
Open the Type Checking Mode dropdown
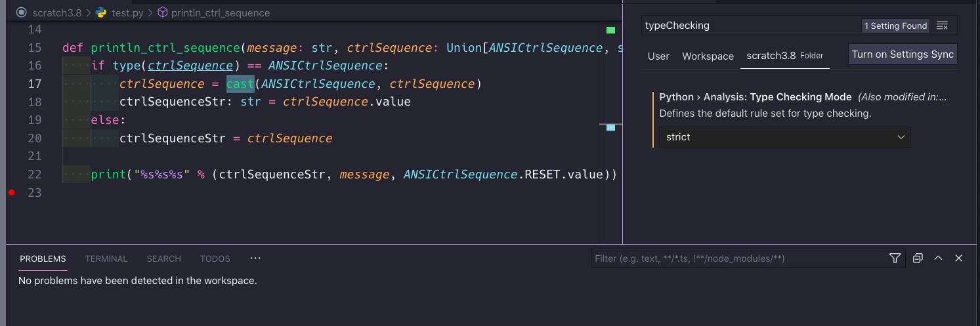pyautogui.click(x=784, y=137)
